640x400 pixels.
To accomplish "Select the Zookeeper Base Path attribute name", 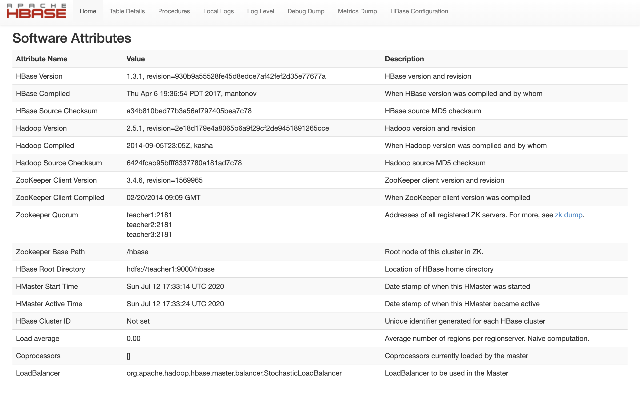I will pos(50,251).
